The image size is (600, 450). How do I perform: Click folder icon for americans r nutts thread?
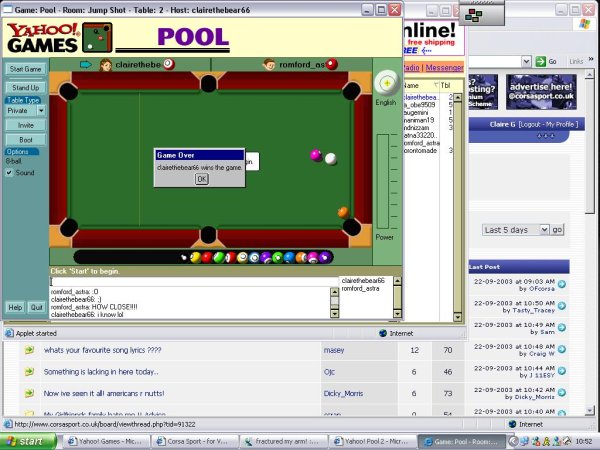click(29, 393)
